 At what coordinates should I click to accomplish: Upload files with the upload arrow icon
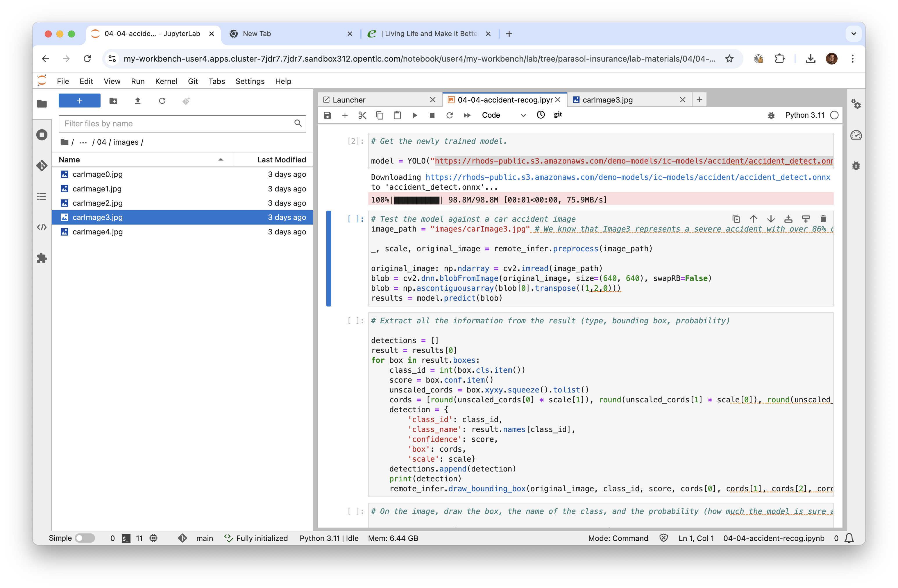[138, 101]
